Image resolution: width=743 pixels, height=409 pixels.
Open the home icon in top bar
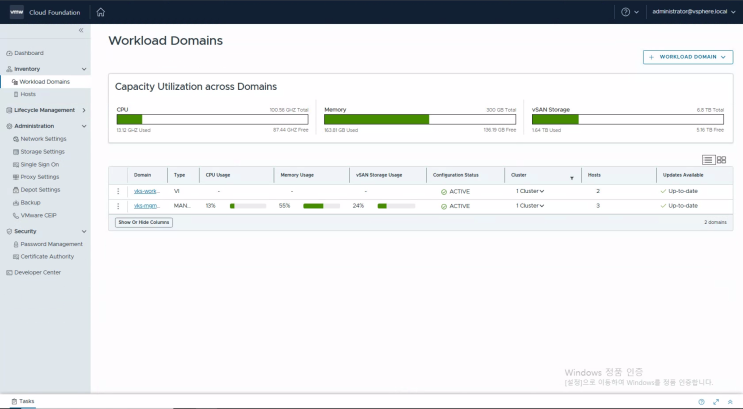[100, 12]
